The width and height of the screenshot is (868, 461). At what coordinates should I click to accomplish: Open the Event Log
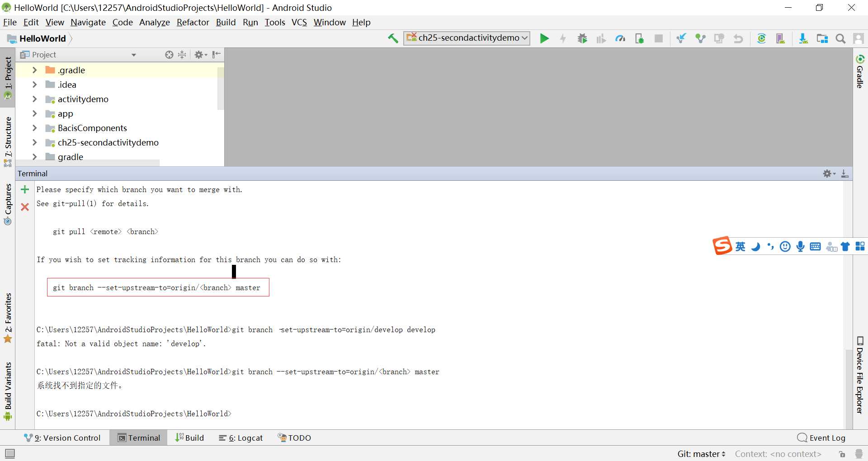coord(821,437)
